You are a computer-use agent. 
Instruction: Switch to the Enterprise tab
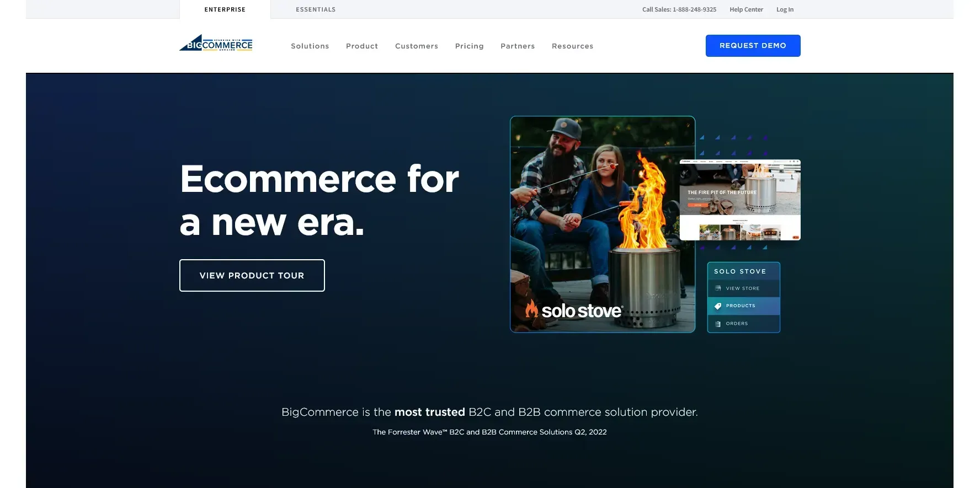pos(225,9)
